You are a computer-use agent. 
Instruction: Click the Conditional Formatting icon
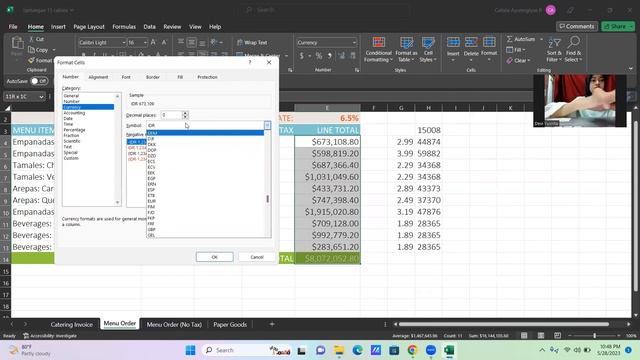coord(378,42)
